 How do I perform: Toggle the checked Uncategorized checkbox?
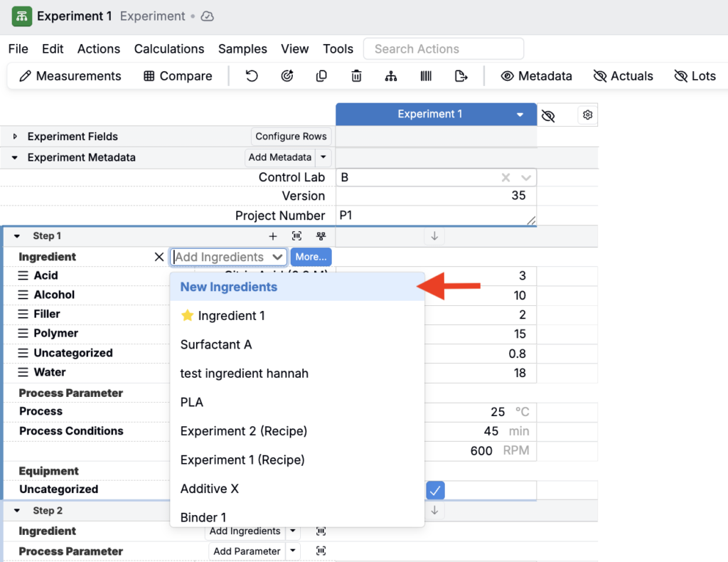pyautogui.click(x=435, y=489)
